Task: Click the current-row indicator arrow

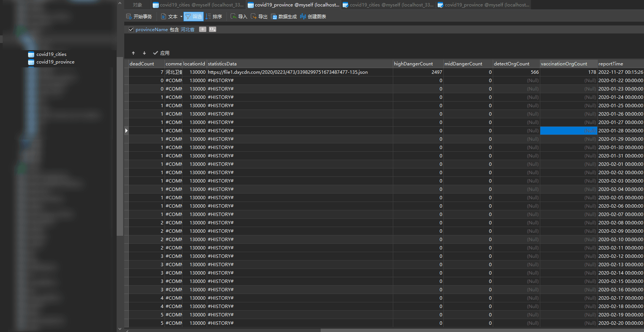Action: click(127, 131)
